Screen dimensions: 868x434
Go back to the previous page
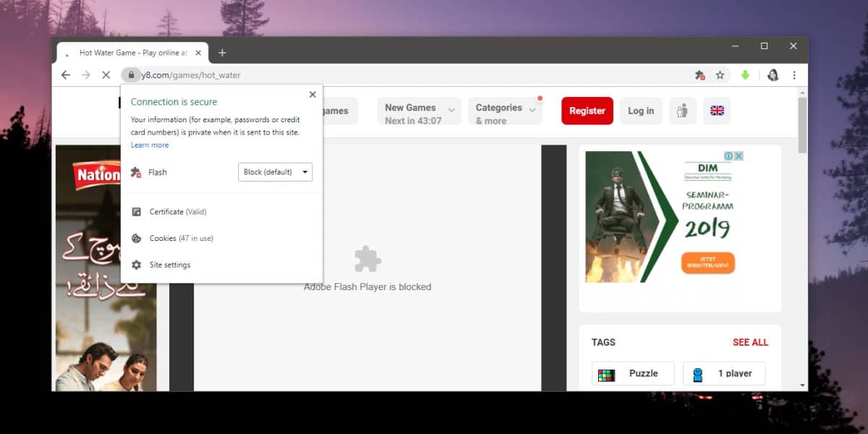point(66,75)
